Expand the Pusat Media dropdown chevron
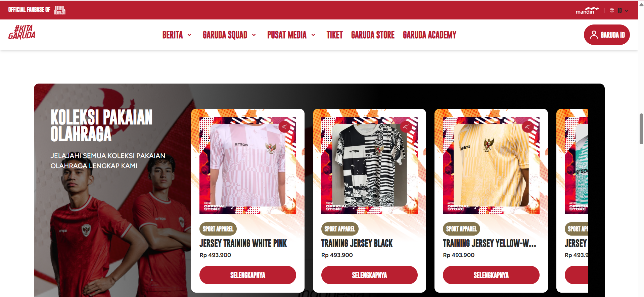This screenshot has width=644, height=297. click(x=313, y=35)
